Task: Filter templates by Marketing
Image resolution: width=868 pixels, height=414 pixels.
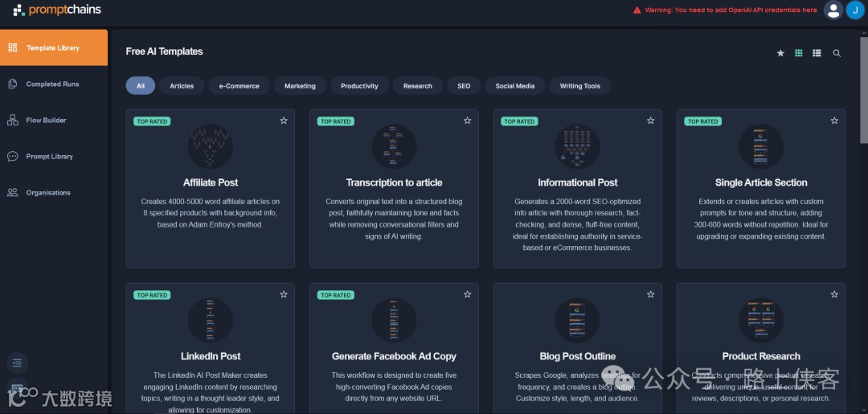Action: click(300, 86)
